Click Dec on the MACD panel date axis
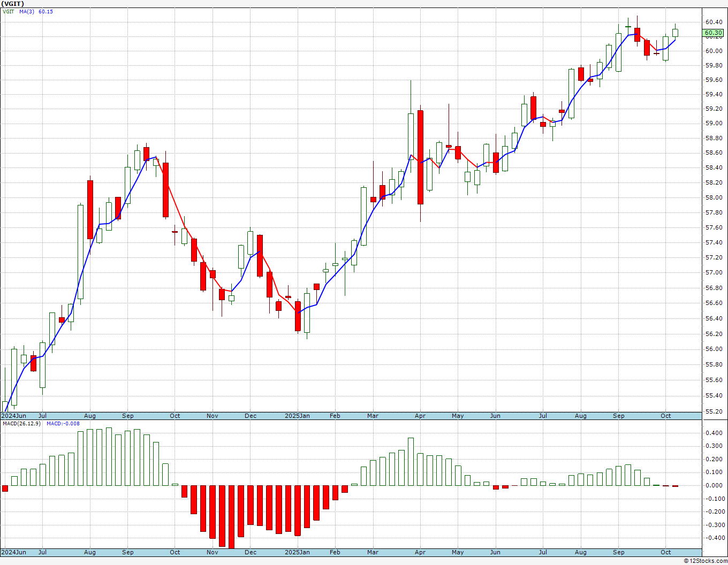This screenshot has width=728, height=565. pyautogui.click(x=251, y=553)
